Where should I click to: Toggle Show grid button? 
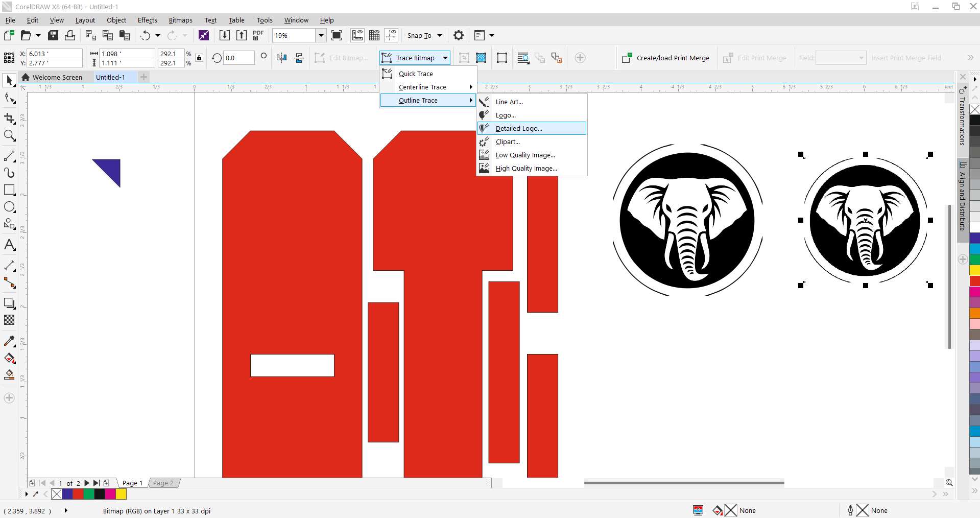tap(374, 35)
